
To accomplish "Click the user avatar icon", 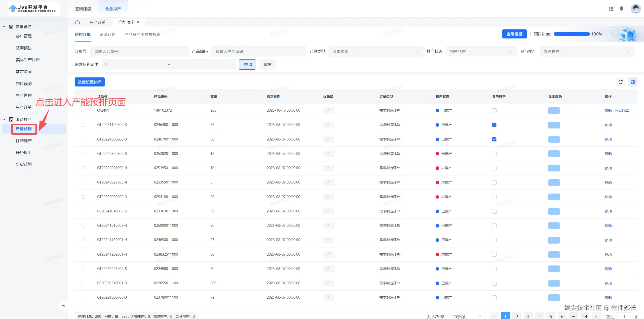I will [x=635, y=9].
